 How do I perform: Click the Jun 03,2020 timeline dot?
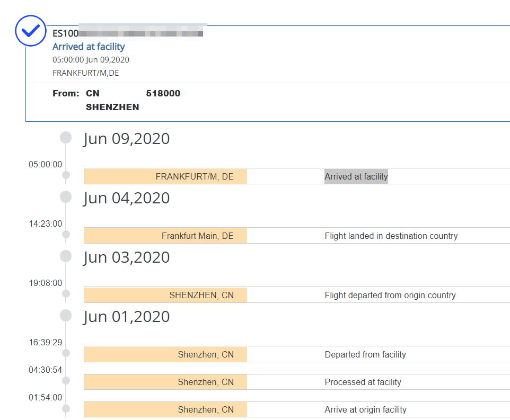(x=66, y=257)
